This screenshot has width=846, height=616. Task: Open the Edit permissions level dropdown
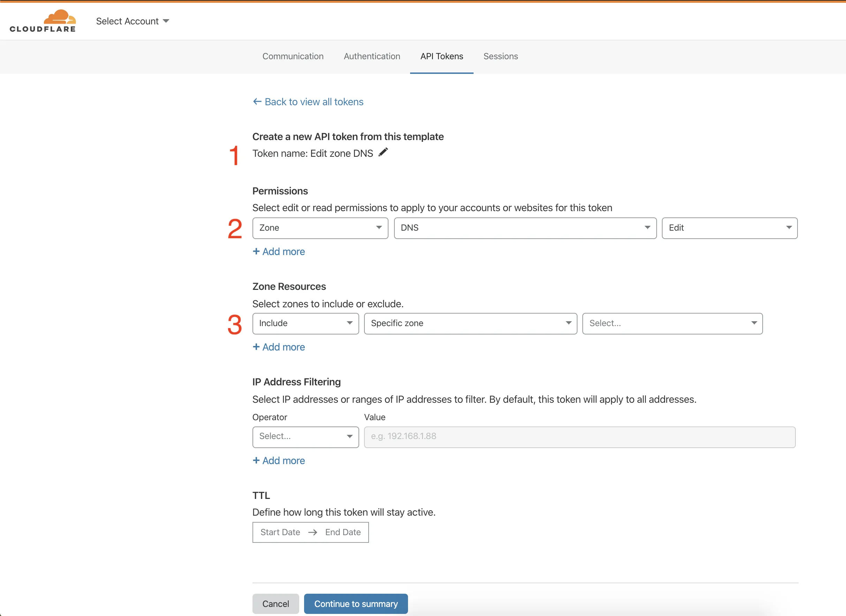[x=729, y=228]
